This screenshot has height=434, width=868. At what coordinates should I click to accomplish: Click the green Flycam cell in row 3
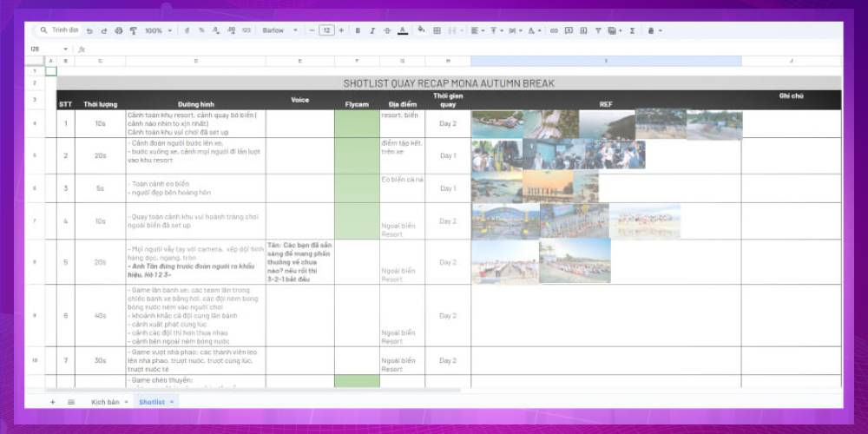point(357,188)
